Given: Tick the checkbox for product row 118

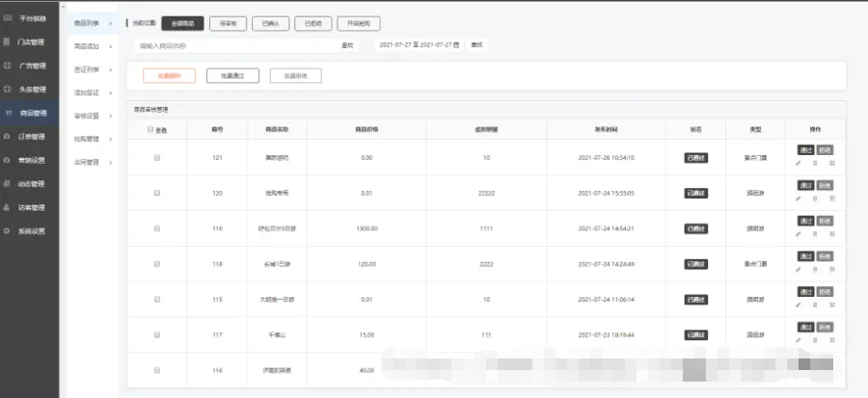Looking at the screenshot, I should click(x=157, y=263).
